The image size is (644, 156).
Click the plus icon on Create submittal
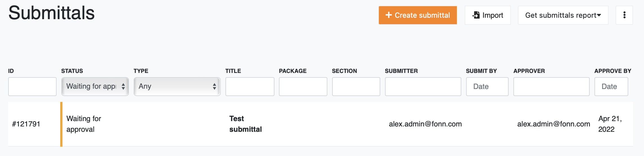389,15
